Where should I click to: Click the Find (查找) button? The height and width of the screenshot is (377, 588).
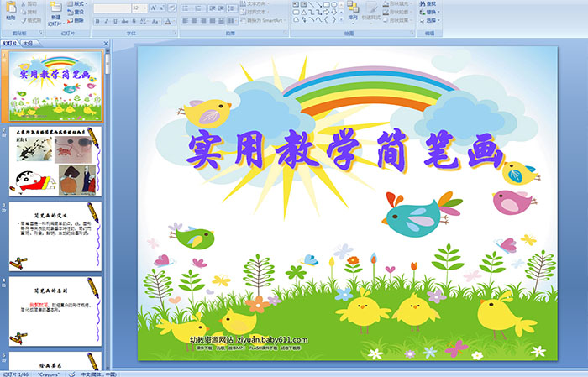[x=428, y=3]
